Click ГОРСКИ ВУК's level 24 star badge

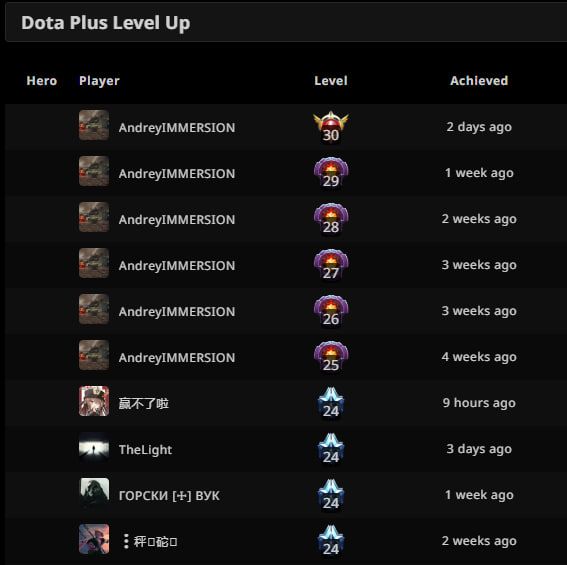tap(331, 494)
